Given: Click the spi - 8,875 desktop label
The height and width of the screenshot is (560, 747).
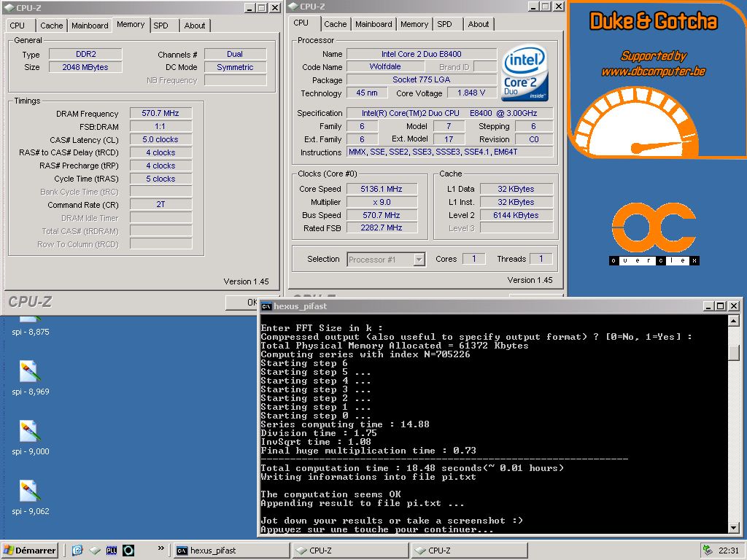Looking at the screenshot, I should point(31,332).
